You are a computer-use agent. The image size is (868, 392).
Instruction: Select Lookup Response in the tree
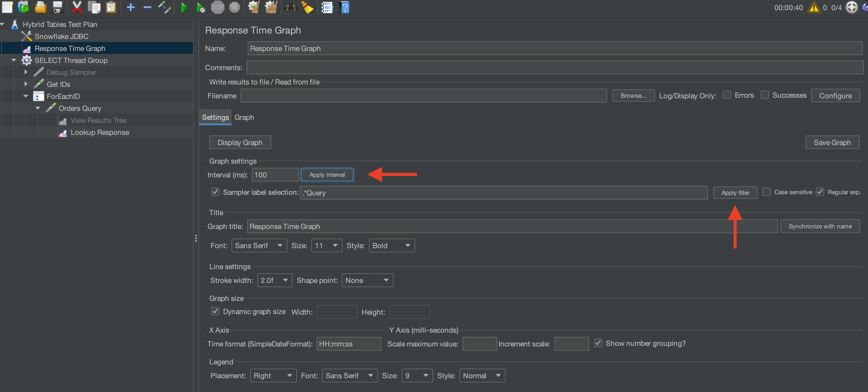pos(100,132)
